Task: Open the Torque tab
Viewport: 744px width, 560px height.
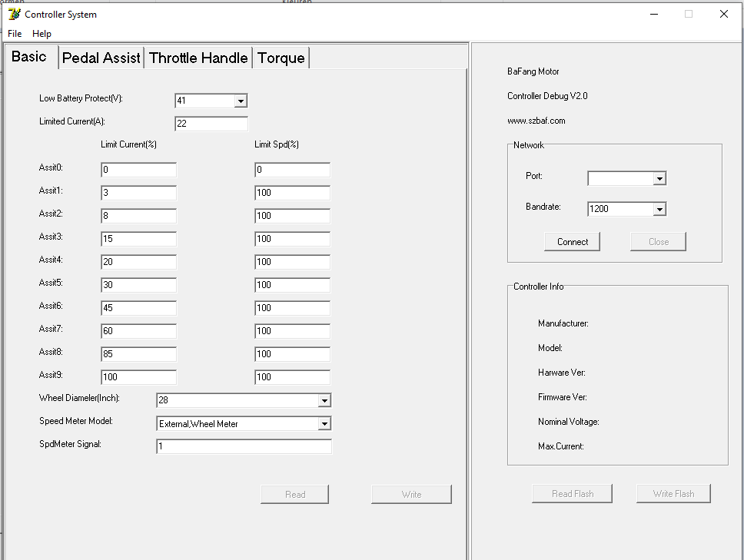Action: (x=281, y=58)
